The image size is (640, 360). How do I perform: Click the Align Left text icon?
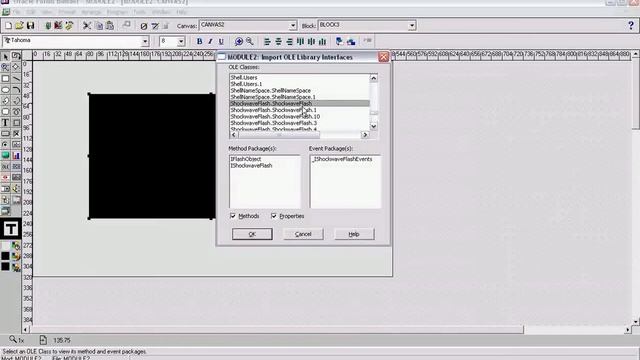tap(267, 41)
